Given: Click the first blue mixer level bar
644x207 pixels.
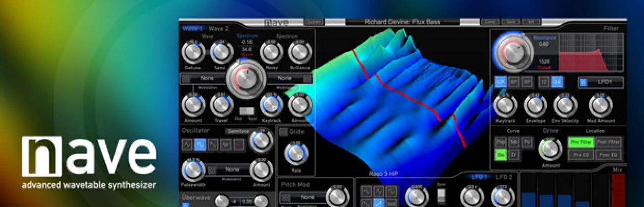Looking at the screenshot, I should point(528,199).
